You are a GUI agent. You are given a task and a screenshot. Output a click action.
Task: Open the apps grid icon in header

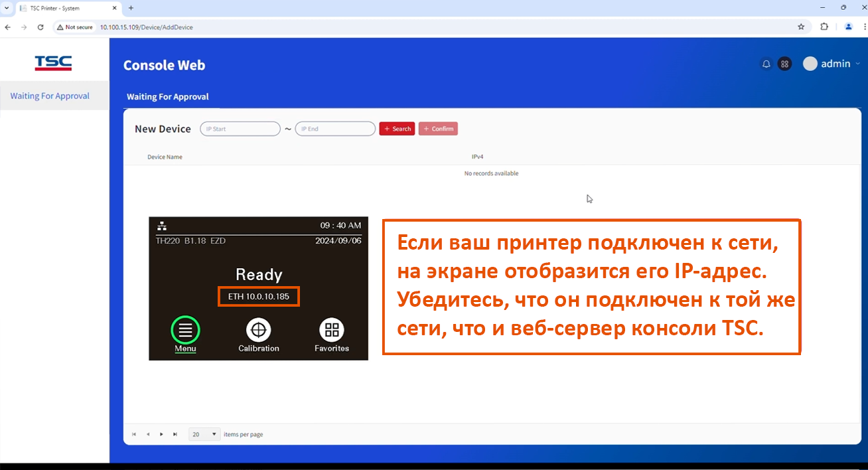[784, 64]
